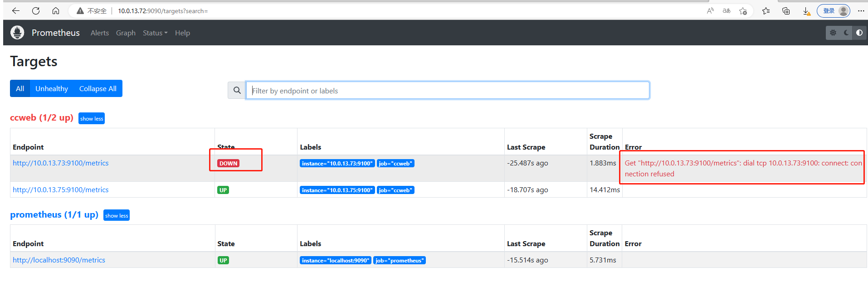This screenshot has width=868, height=301.
Task: Open browser collections icon
Action: click(786, 11)
